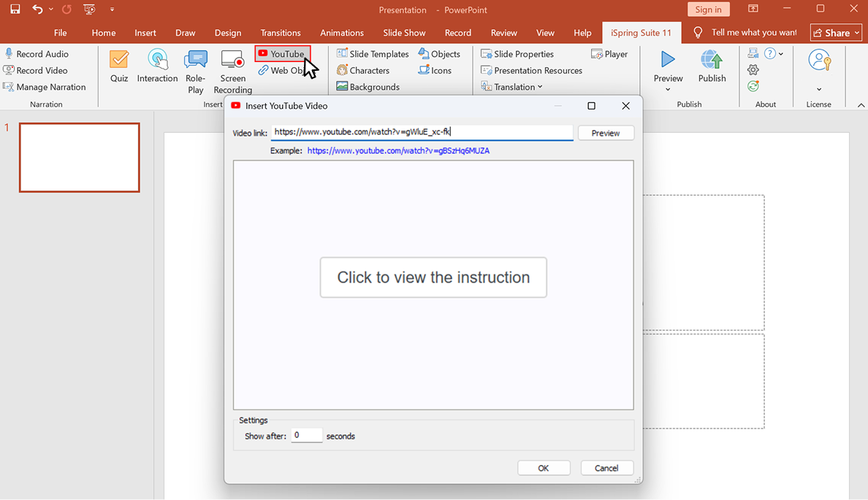
Task: Click the Sign in button
Action: pyautogui.click(x=708, y=9)
